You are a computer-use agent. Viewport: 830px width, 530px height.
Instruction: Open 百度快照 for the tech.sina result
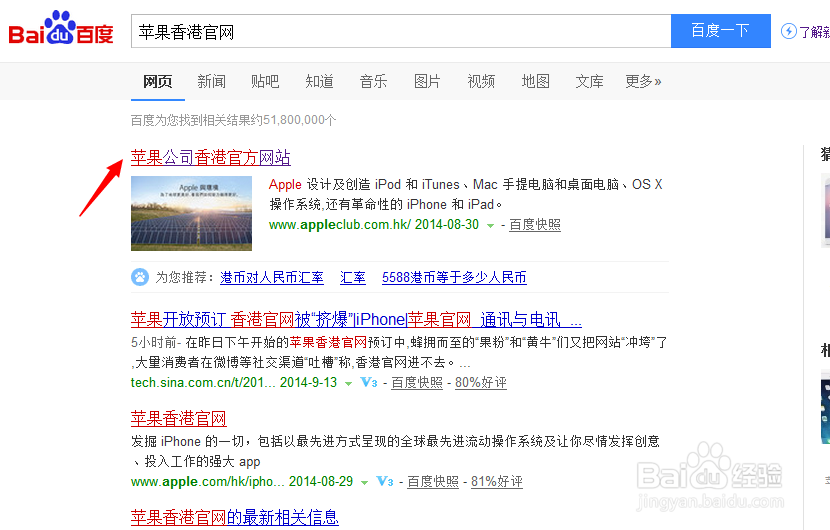click(x=417, y=382)
